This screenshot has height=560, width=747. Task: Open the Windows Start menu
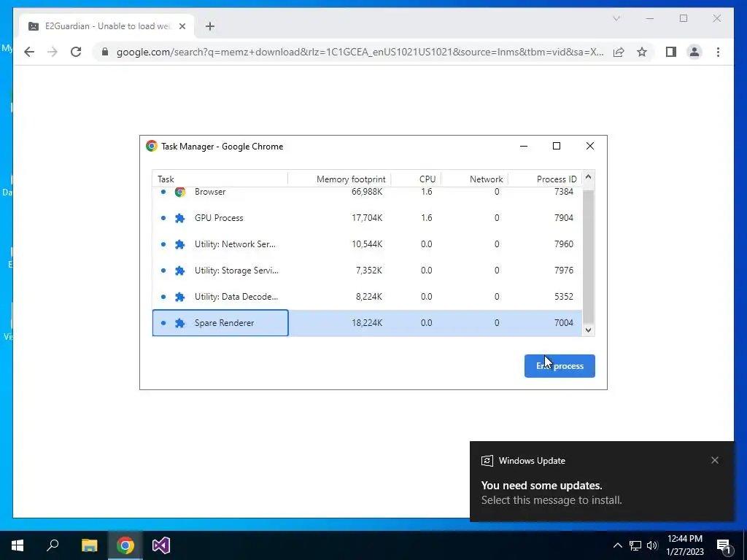(18, 545)
